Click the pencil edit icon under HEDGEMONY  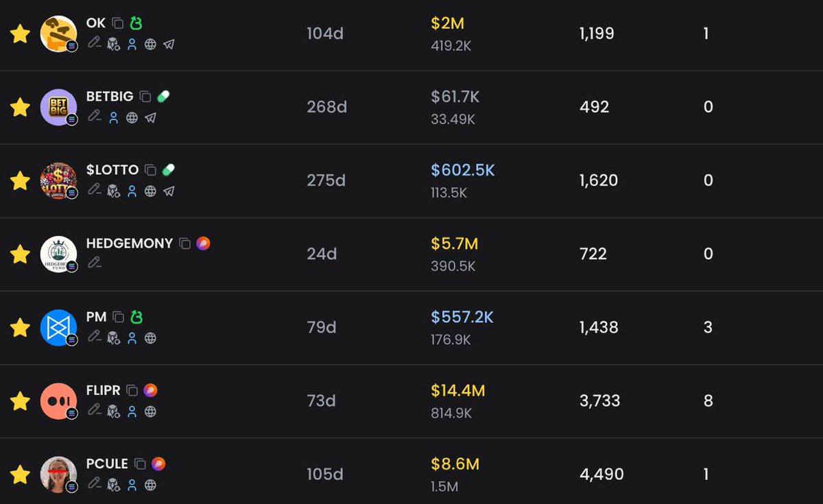click(95, 263)
